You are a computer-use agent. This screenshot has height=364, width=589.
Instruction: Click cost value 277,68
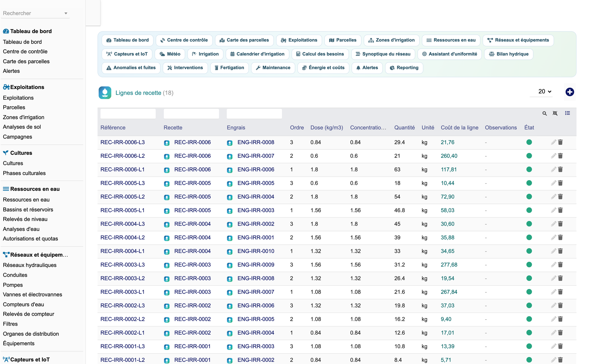449,265
